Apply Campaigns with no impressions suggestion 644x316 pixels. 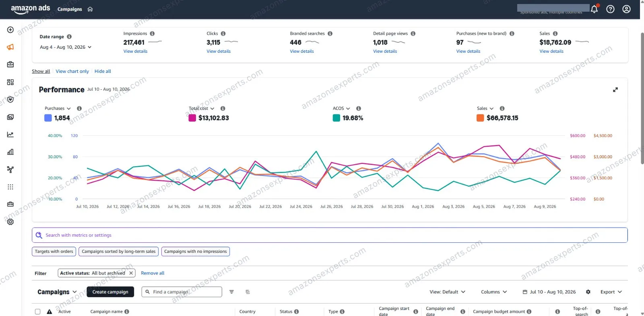pyautogui.click(x=196, y=252)
